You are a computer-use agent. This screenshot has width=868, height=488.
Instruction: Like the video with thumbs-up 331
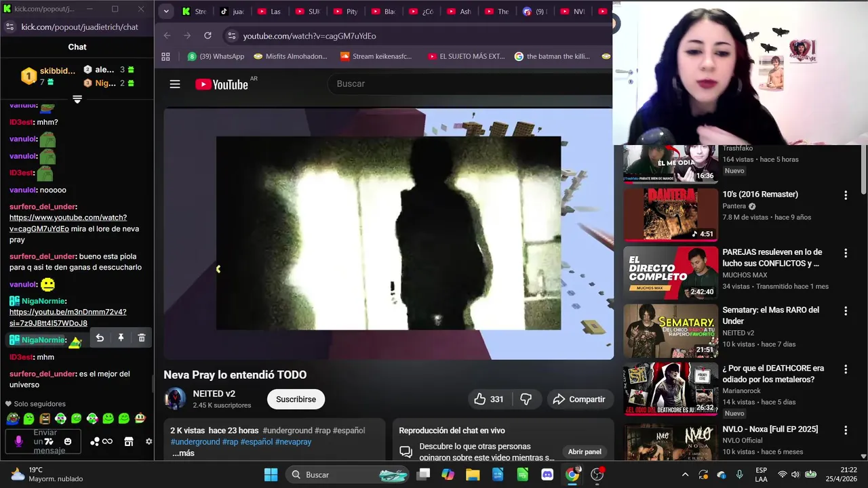coord(489,399)
